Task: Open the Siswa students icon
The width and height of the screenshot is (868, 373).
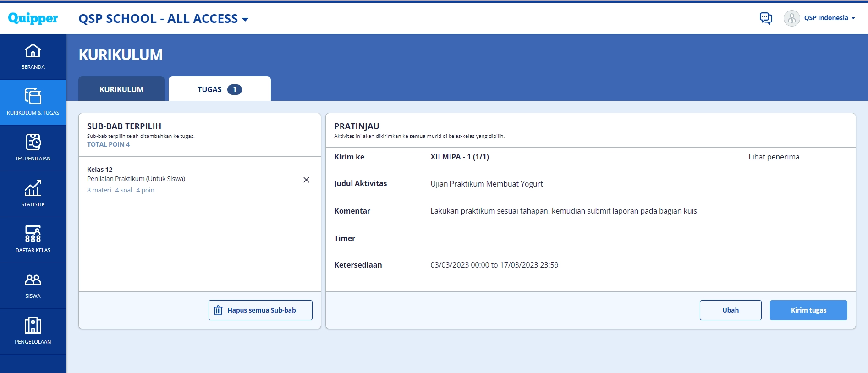Action: (33, 280)
